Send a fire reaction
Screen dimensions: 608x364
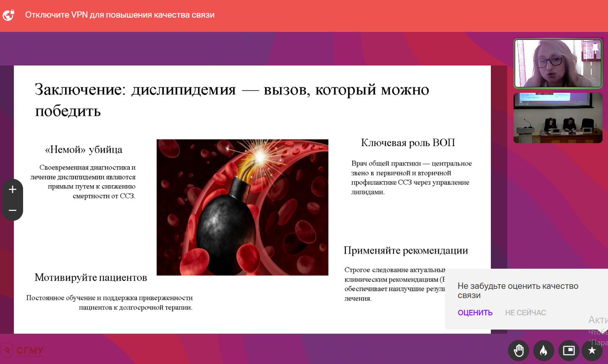[543, 350]
